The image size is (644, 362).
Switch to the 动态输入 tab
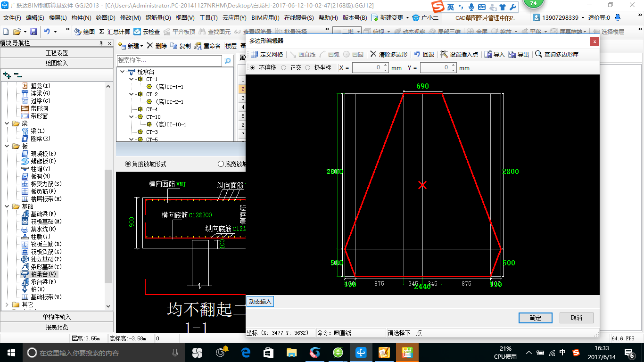(260, 301)
